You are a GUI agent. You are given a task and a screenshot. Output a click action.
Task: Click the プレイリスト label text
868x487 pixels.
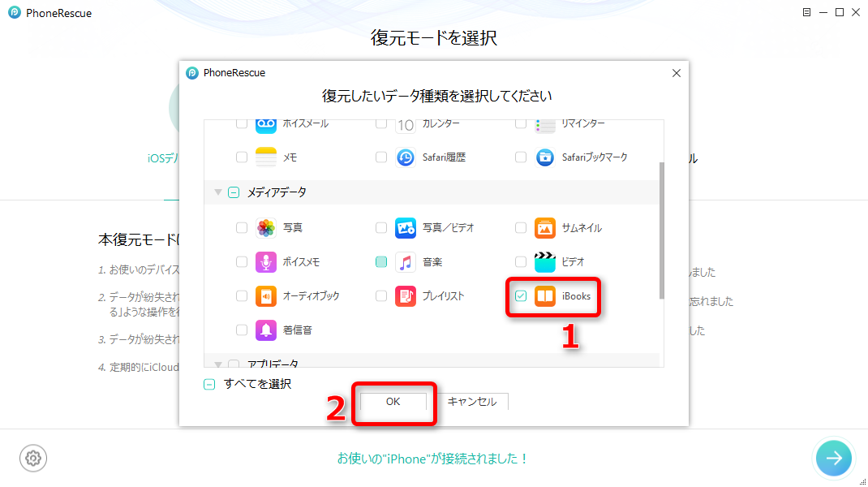tap(443, 296)
